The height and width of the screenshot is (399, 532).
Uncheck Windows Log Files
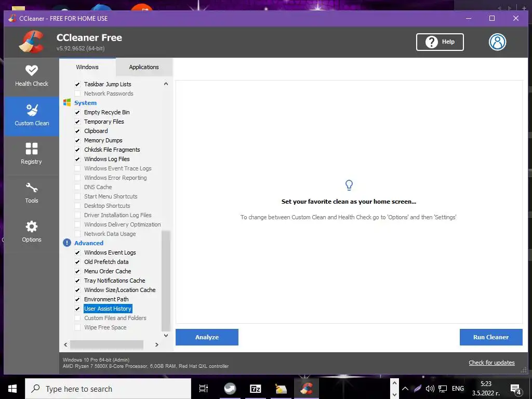click(x=77, y=159)
